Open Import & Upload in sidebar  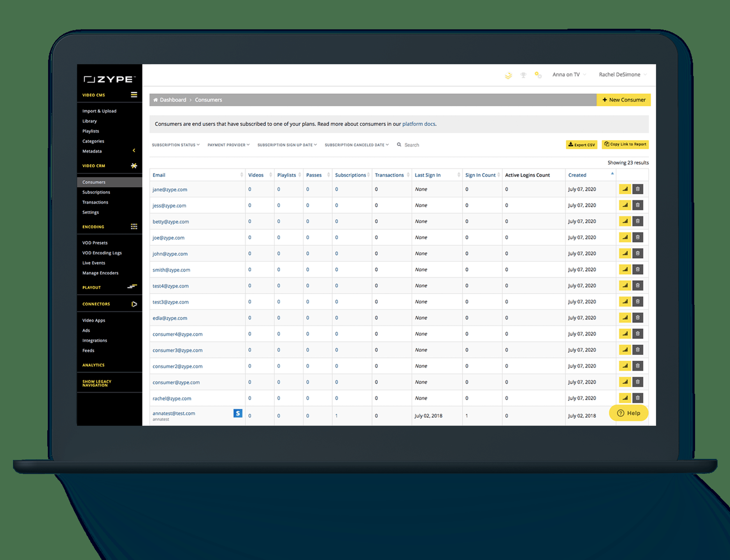click(x=99, y=111)
